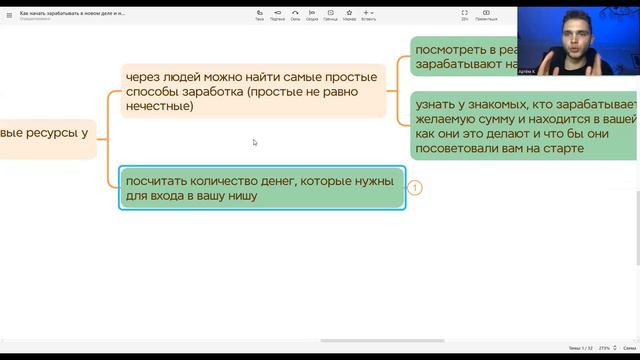
Task: Start Presentation mode
Action: (486, 15)
